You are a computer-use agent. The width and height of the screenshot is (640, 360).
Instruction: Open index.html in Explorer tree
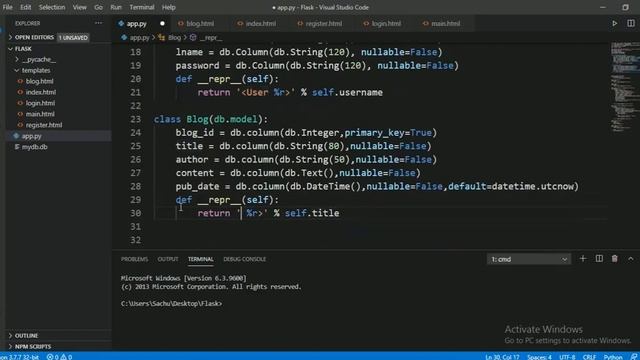pos(41,92)
